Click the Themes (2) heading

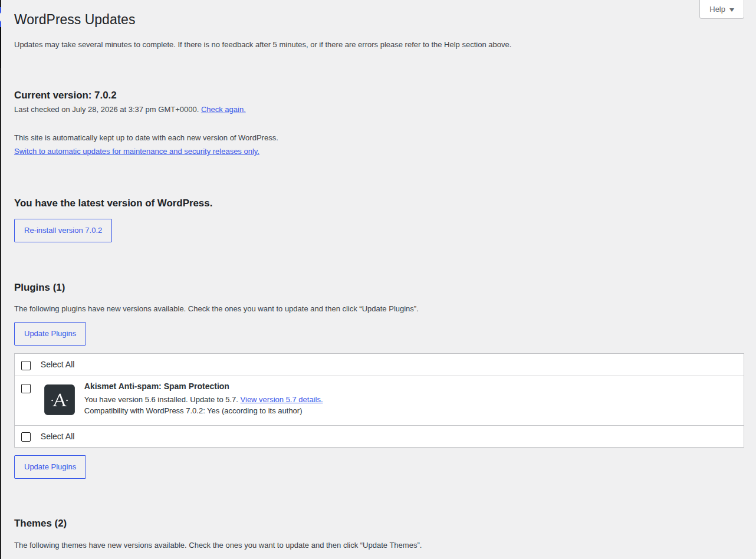(41, 523)
